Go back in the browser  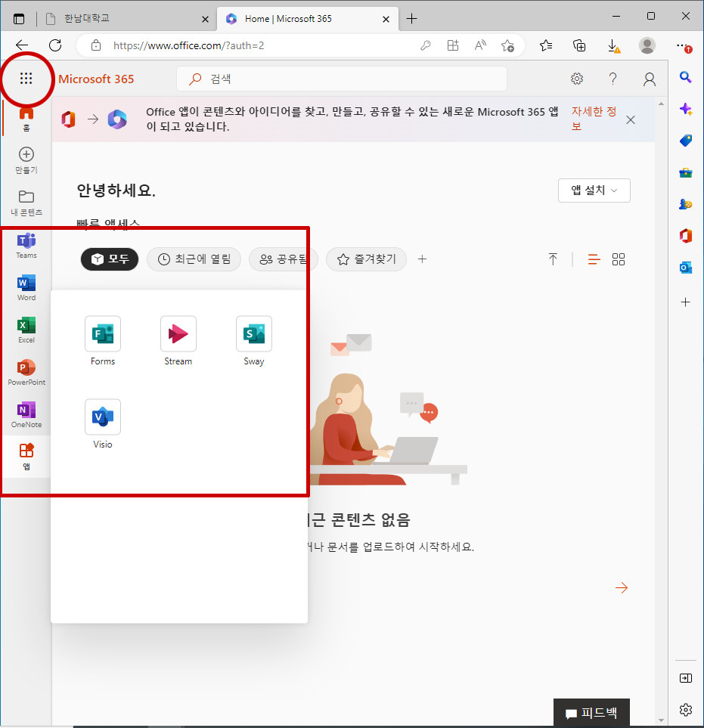coord(22,45)
